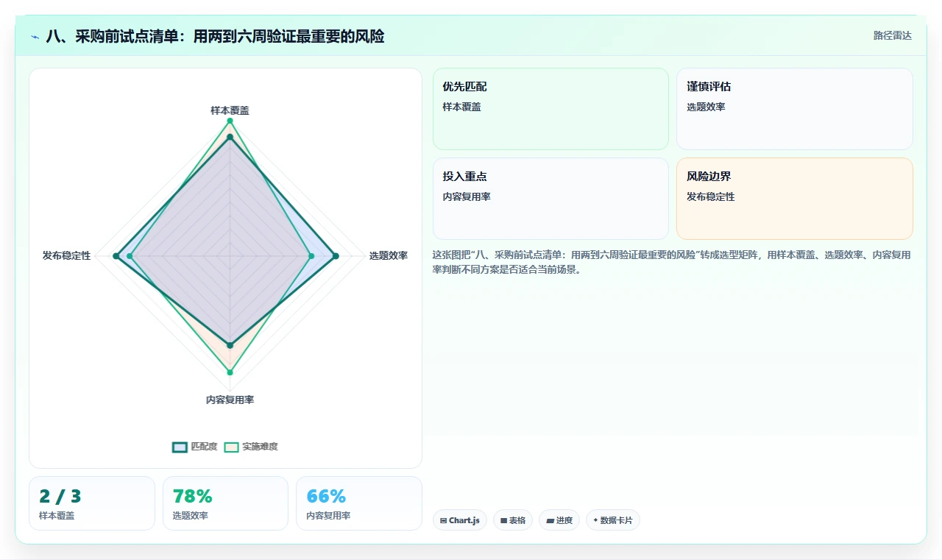Click the 进度 tag icon

[x=550, y=520]
